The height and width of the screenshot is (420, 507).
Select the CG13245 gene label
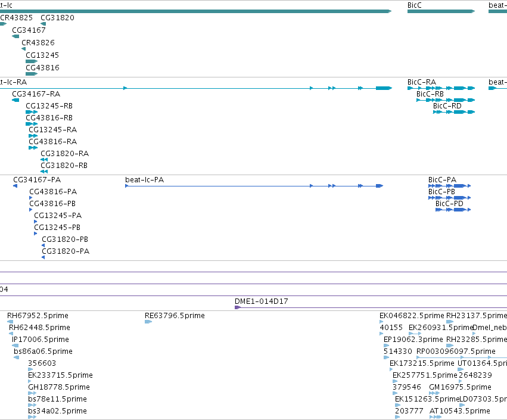pyautogui.click(x=42, y=55)
